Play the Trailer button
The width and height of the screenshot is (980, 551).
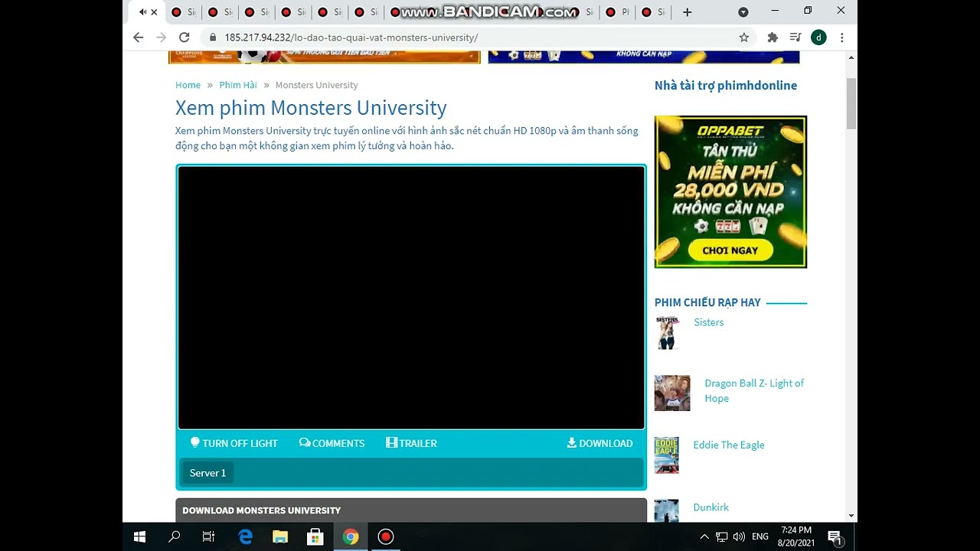point(411,443)
